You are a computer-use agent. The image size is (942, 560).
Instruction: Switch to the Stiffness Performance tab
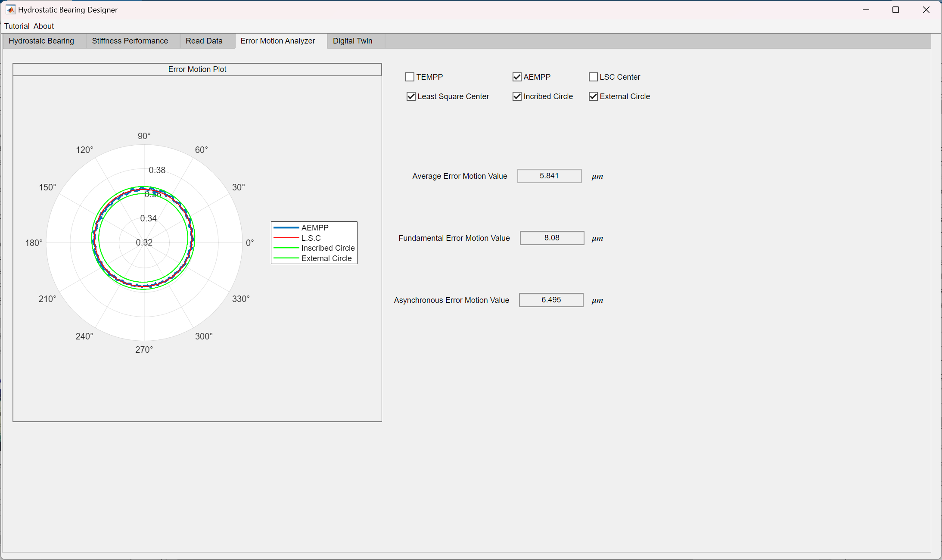(130, 40)
